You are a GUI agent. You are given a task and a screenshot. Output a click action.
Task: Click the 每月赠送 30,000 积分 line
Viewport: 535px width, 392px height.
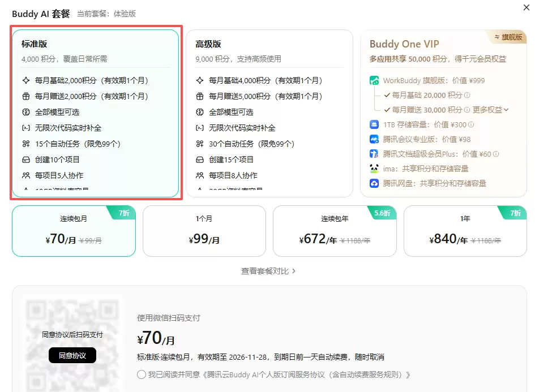point(427,110)
